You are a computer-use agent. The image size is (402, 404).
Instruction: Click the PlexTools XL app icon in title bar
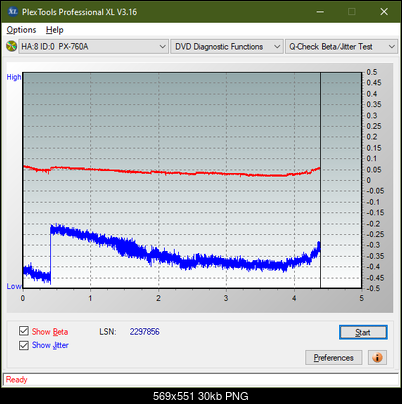click(x=12, y=12)
